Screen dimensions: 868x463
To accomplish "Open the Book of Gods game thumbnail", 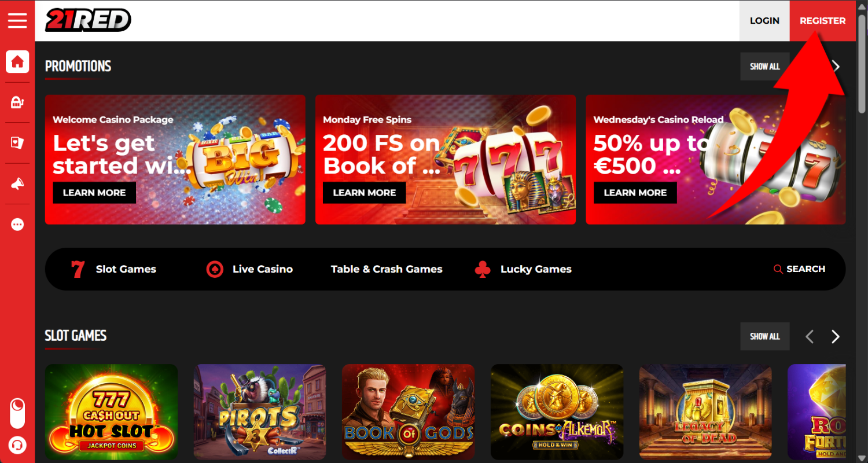I will [409, 411].
